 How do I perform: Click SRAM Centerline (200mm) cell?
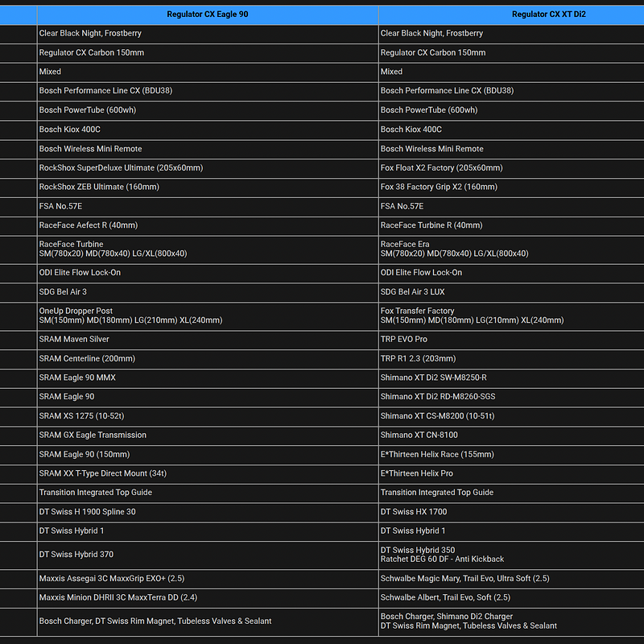click(208, 359)
